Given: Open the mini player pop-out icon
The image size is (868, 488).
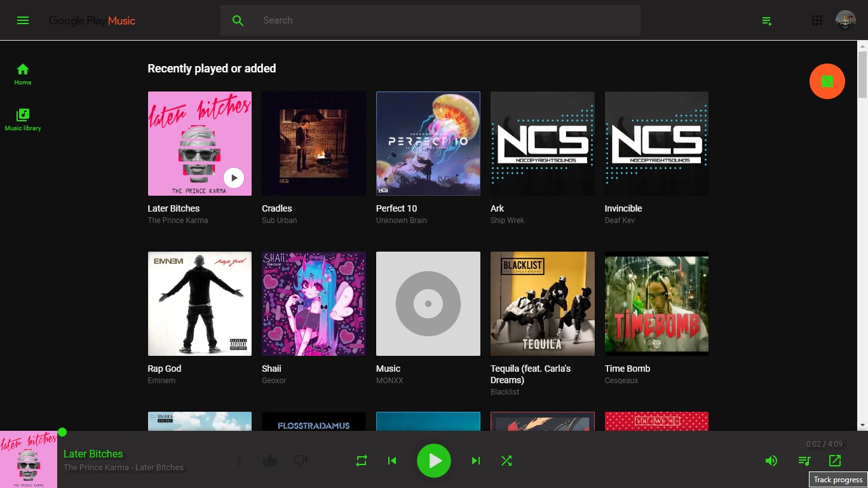Looking at the screenshot, I should pos(835,461).
